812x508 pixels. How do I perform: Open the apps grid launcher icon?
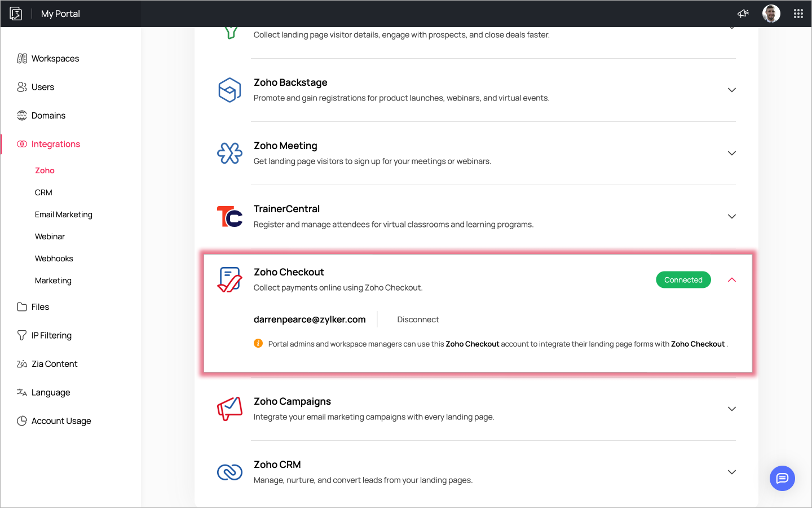click(x=798, y=14)
